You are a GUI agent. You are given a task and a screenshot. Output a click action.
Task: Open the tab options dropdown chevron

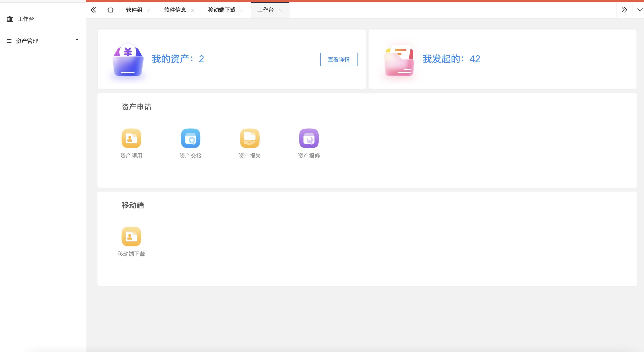pos(640,10)
